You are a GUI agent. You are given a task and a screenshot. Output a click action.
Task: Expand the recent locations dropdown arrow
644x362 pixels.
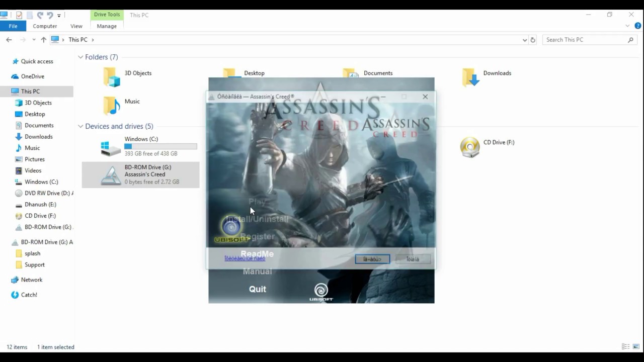(34, 40)
